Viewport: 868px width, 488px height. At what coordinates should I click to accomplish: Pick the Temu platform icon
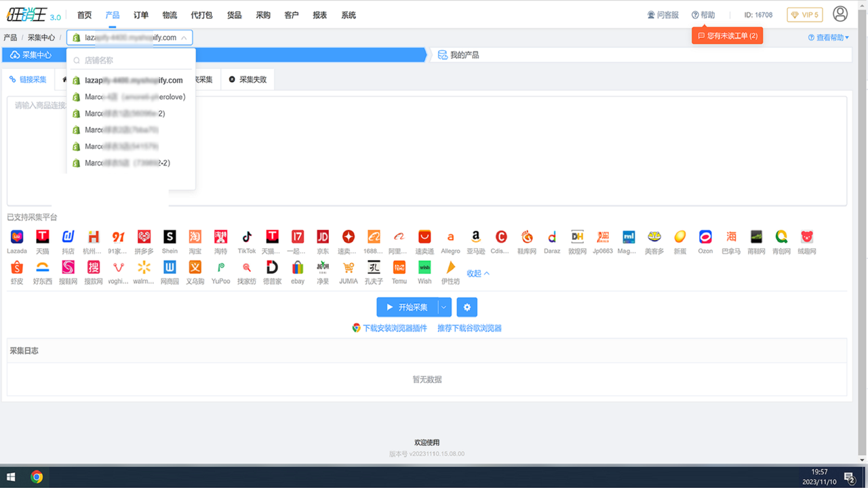click(399, 267)
